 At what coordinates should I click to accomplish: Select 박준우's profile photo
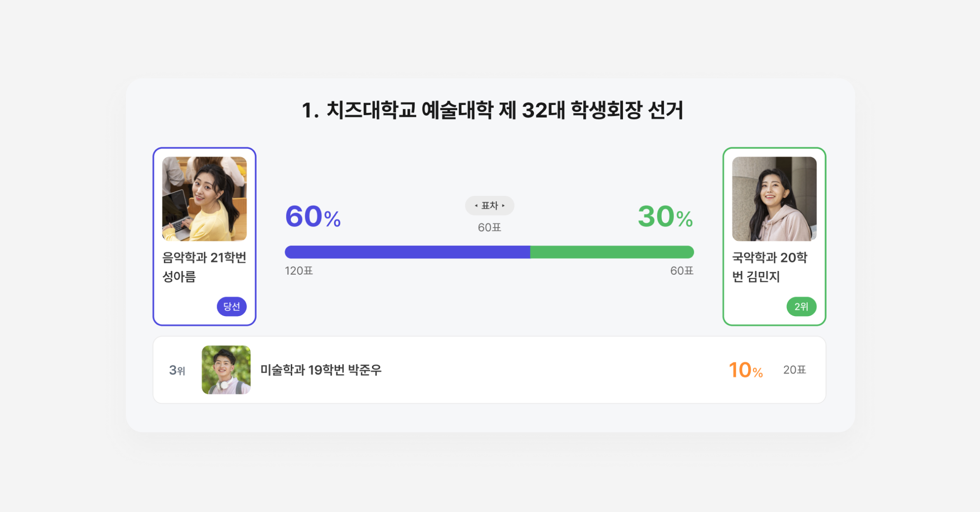tap(226, 370)
